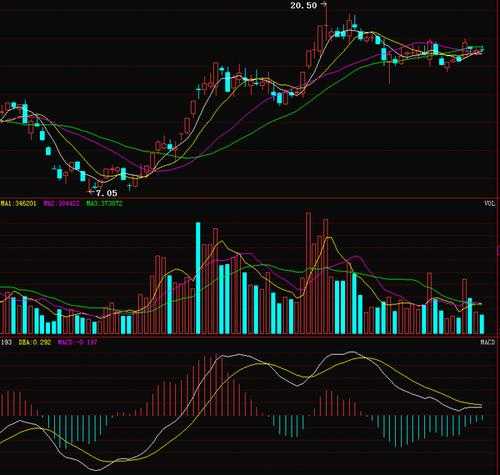Click the large cyan candle after mid-chart rally
This screenshot has width=500, height=475.
pos(228,80)
